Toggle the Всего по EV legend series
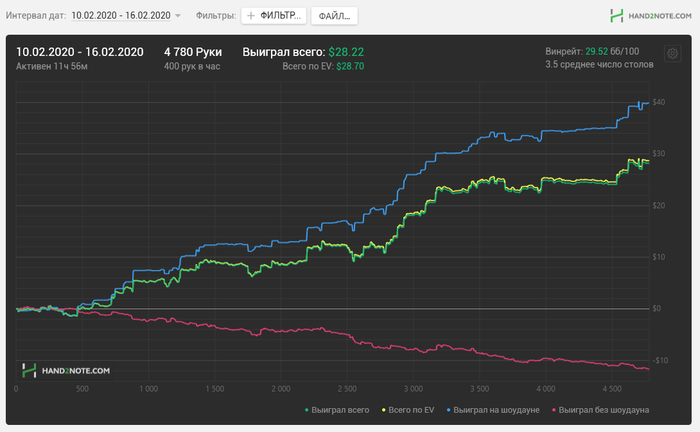This screenshot has width=700, height=432. tap(408, 410)
